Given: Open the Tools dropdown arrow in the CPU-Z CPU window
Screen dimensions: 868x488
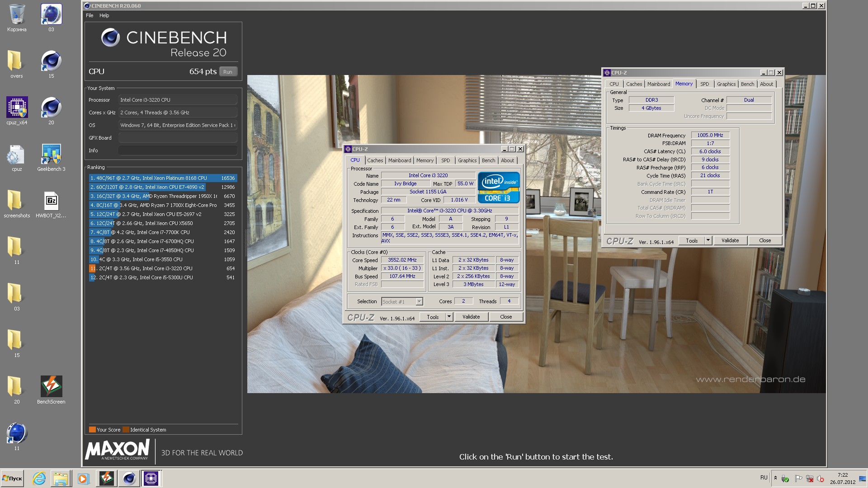Looking at the screenshot, I should 449,317.
